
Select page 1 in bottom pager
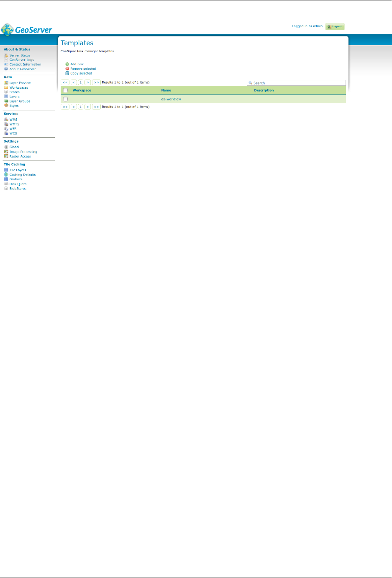81,107
